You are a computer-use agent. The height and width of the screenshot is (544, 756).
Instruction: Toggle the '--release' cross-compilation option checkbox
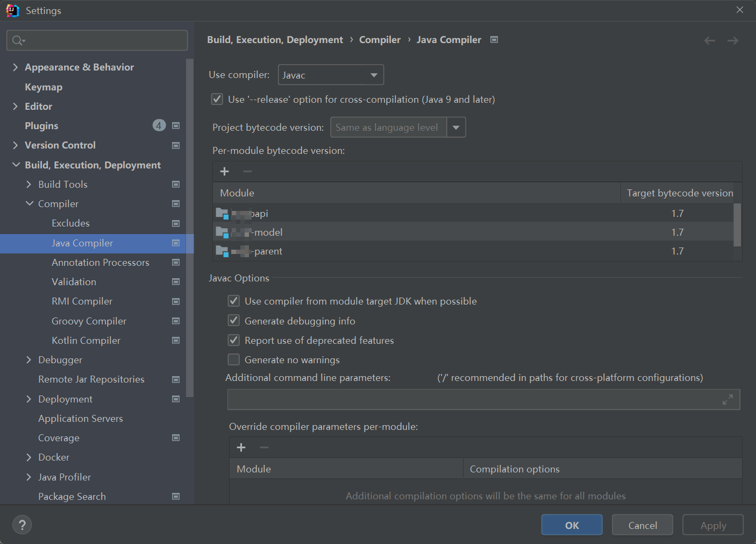tap(217, 99)
